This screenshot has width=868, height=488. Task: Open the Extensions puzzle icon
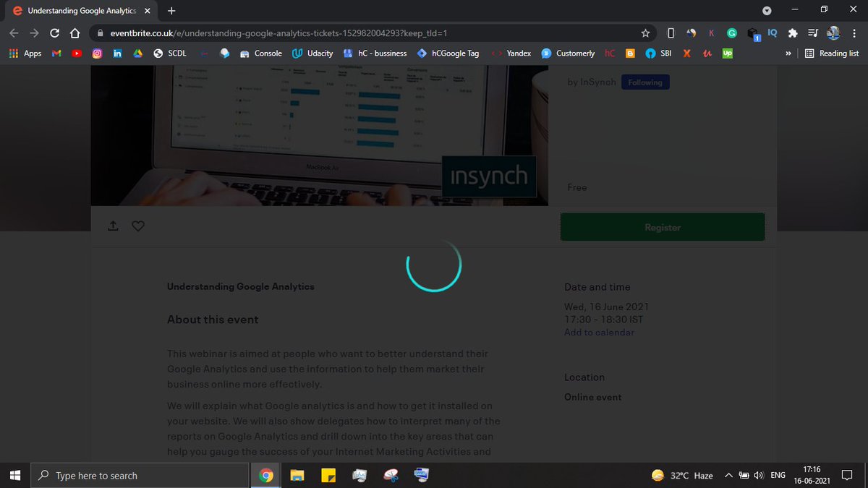(793, 33)
